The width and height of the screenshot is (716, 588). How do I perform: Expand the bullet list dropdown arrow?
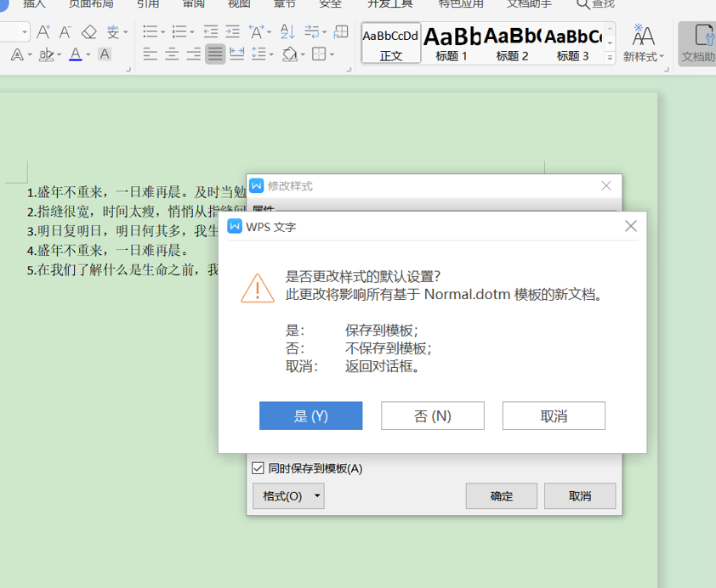coord(162,32)
